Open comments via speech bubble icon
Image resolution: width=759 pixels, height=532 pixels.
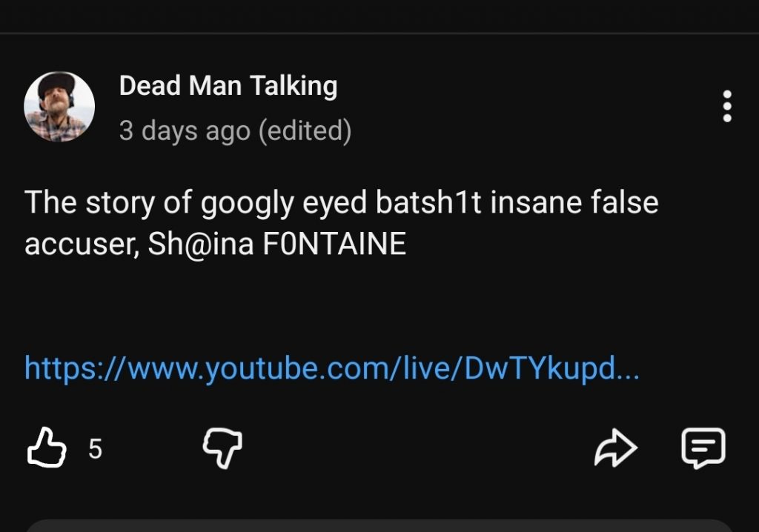[703, 448]
